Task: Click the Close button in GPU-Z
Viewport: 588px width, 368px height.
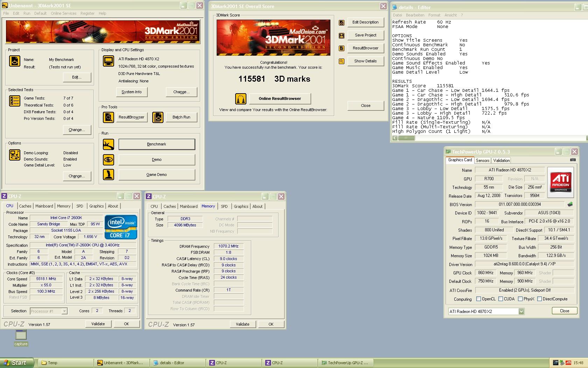Action: click(564, 311)
